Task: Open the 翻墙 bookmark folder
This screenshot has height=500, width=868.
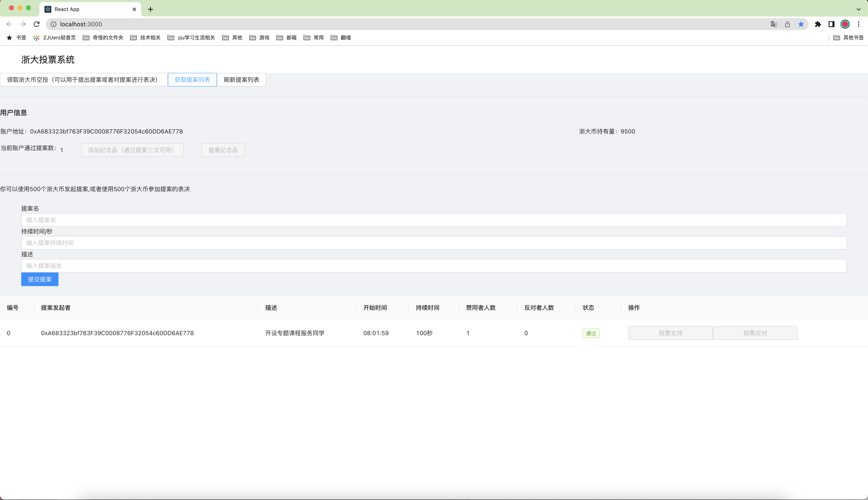Action: pos(341,37)
